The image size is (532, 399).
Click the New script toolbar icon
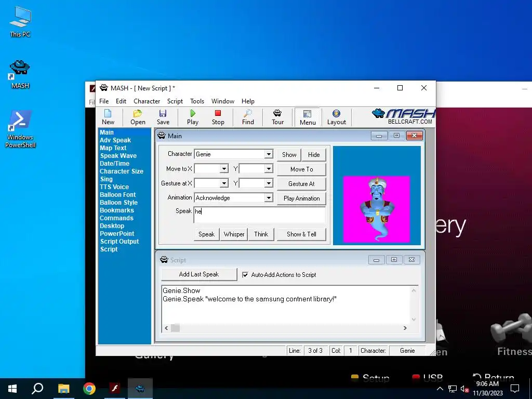coord(108,117)
